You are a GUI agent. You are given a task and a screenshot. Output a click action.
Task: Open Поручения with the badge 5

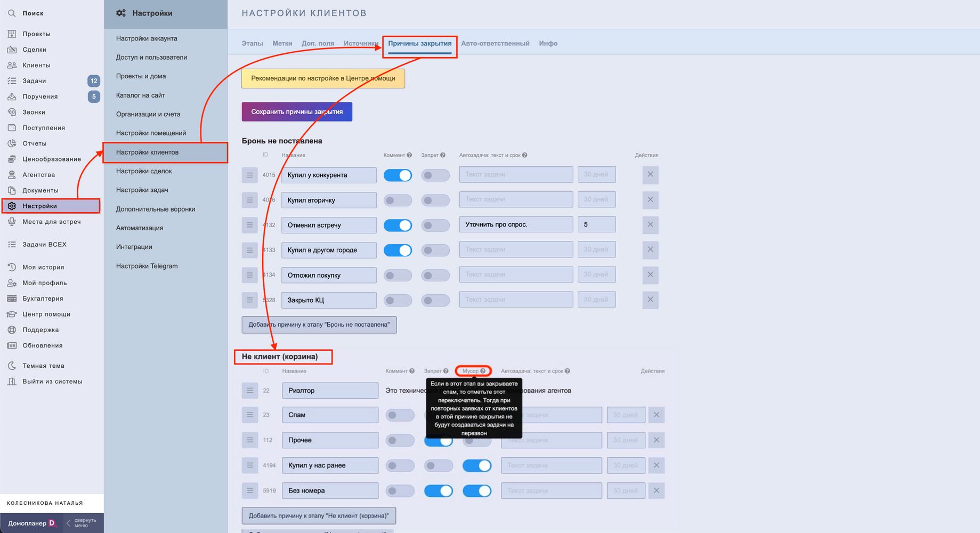40,96
